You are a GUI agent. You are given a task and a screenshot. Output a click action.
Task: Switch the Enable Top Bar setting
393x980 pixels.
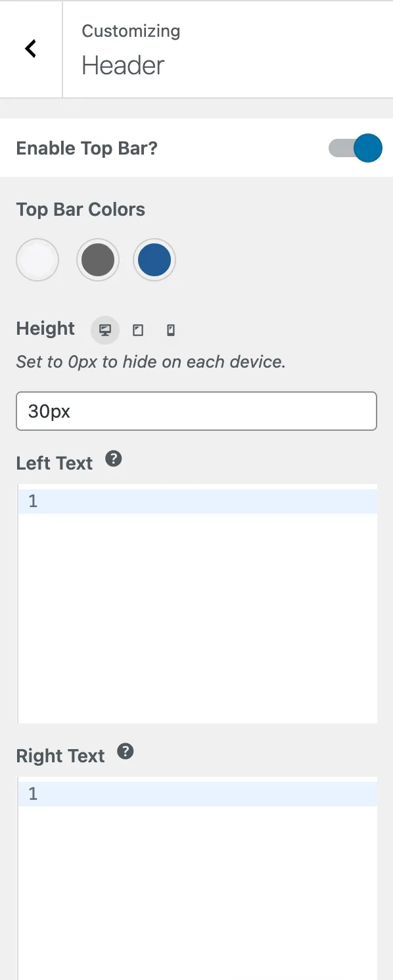click(x=356, y=148)
